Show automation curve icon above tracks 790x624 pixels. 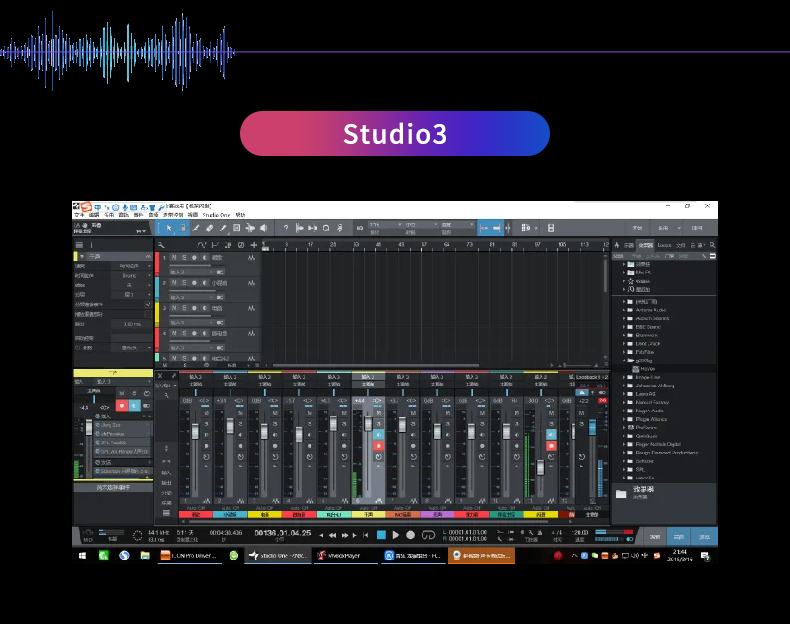202,245
